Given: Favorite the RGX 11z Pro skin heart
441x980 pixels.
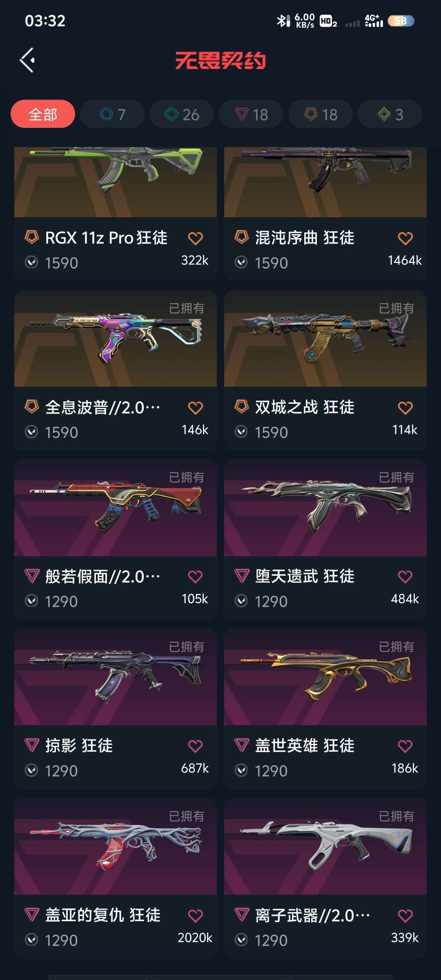Looking at the screenshot, I should click(195, 238).
